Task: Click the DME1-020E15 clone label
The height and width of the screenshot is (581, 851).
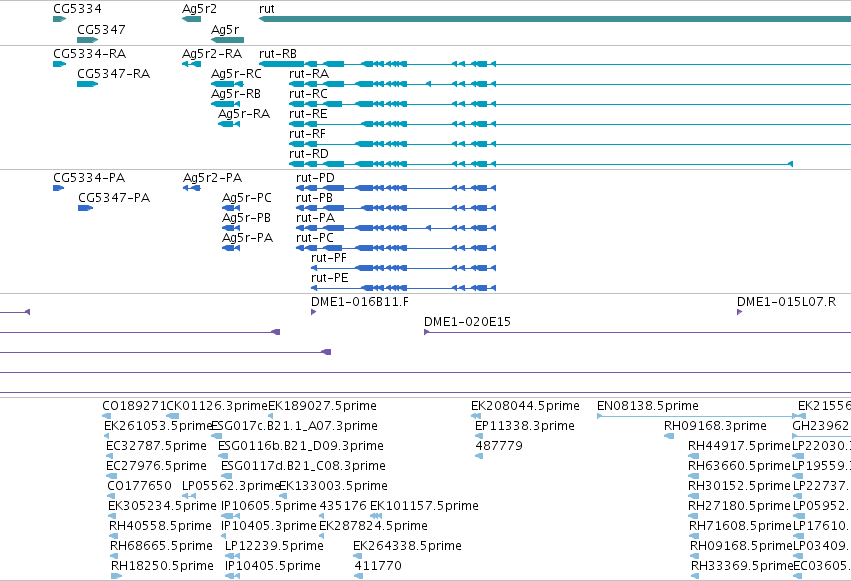Action: [467, 322]
